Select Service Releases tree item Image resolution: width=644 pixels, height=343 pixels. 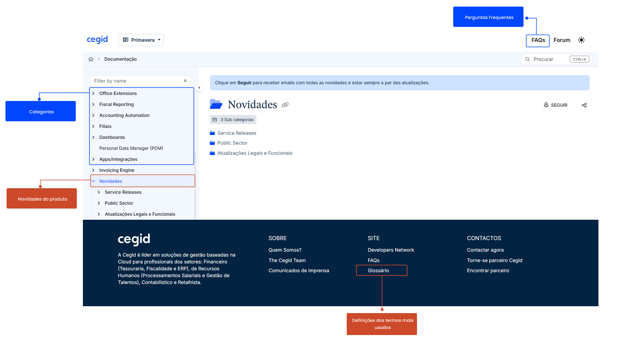click(123, 192)
